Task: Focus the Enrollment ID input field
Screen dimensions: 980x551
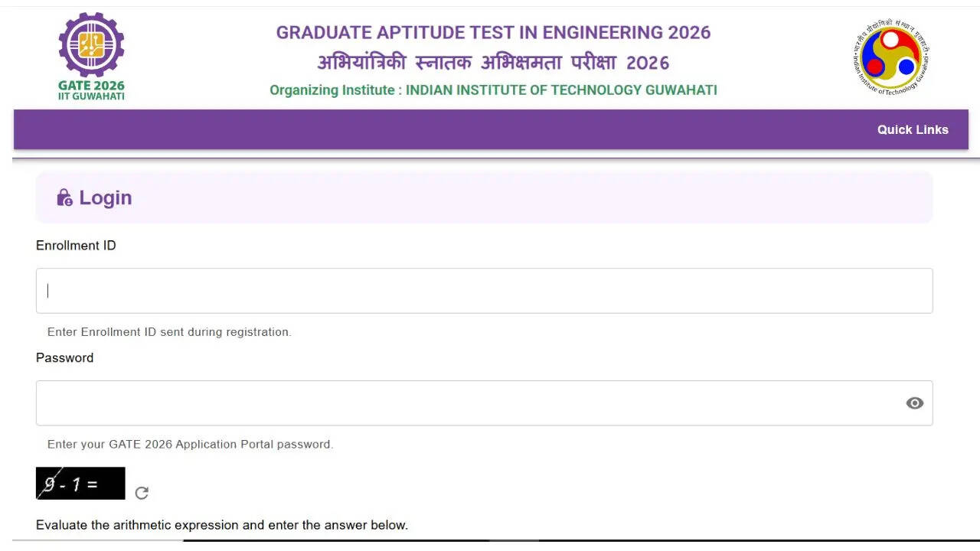Action: pos(484,291)
